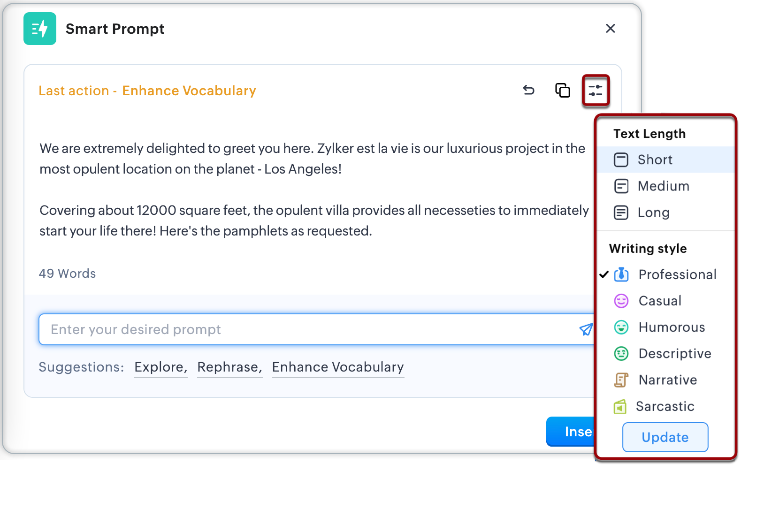Open the text settings sliders icon

point(596,90)
